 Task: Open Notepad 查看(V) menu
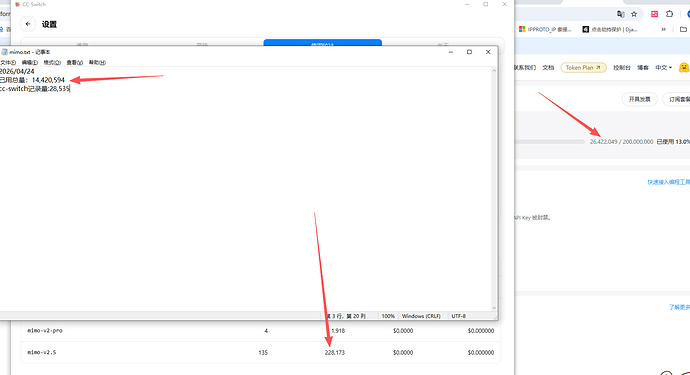point(74,62)
